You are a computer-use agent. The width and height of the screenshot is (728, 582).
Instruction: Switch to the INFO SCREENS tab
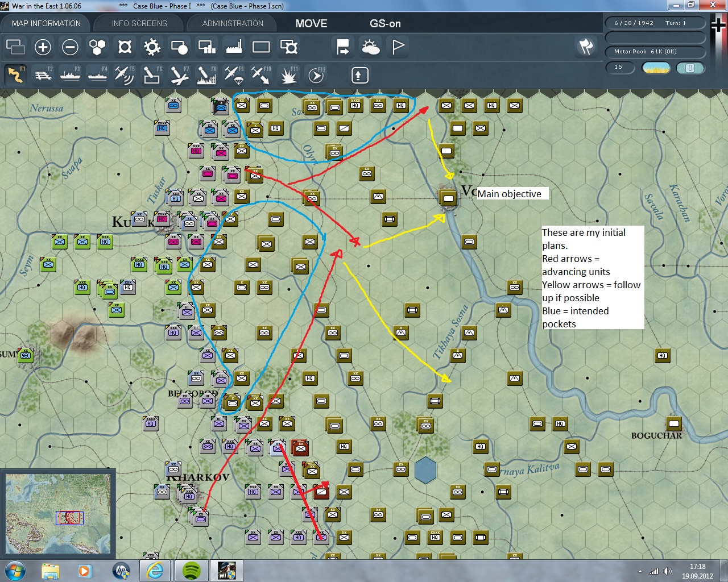[x=139, y=23]
